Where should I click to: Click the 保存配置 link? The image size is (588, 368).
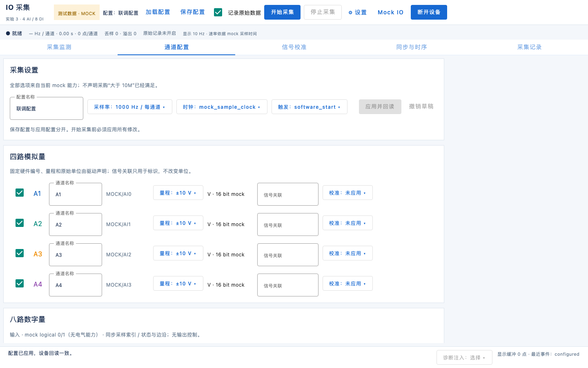193,12
